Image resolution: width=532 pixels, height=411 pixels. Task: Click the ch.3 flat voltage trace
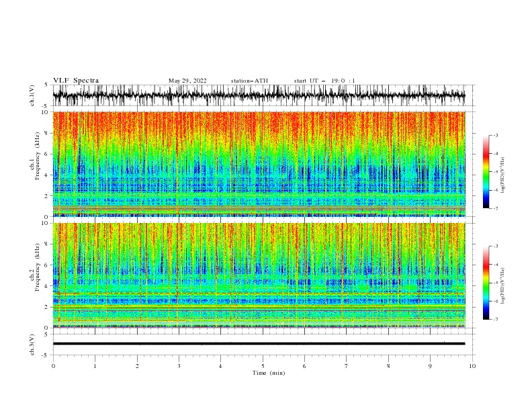[259, 344]
